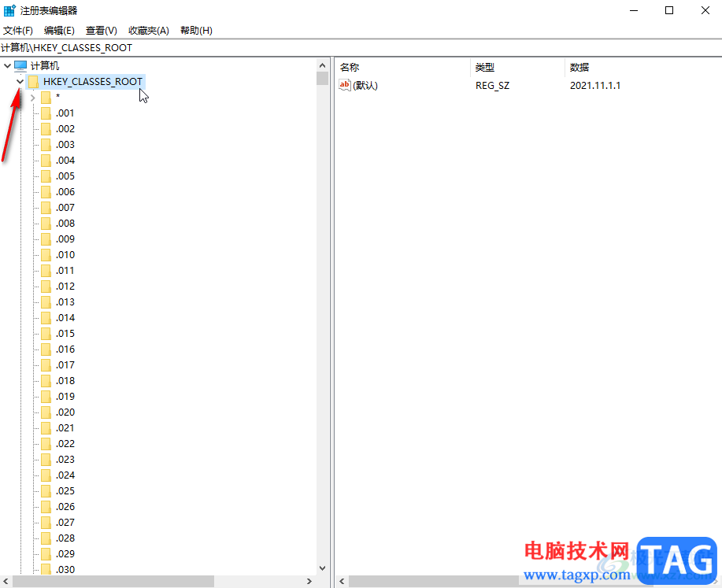Click tree pane vertical scrollbar thumb
Viewport: 722px width, 588px height.
322,78
